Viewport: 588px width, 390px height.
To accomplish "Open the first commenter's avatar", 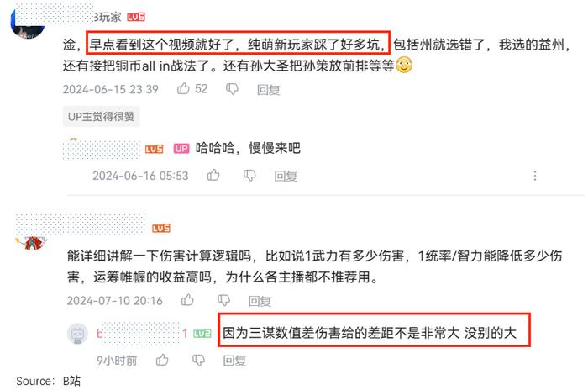I will click(x=28, y=24).
